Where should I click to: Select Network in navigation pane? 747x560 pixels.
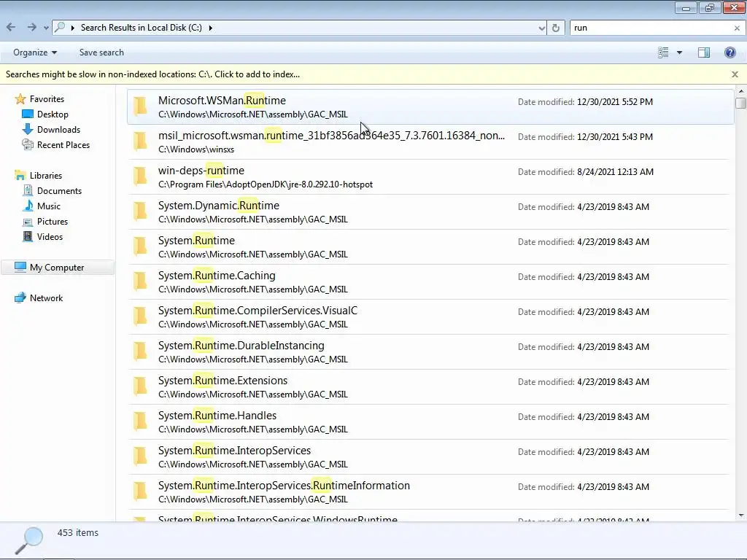[46, 298]
